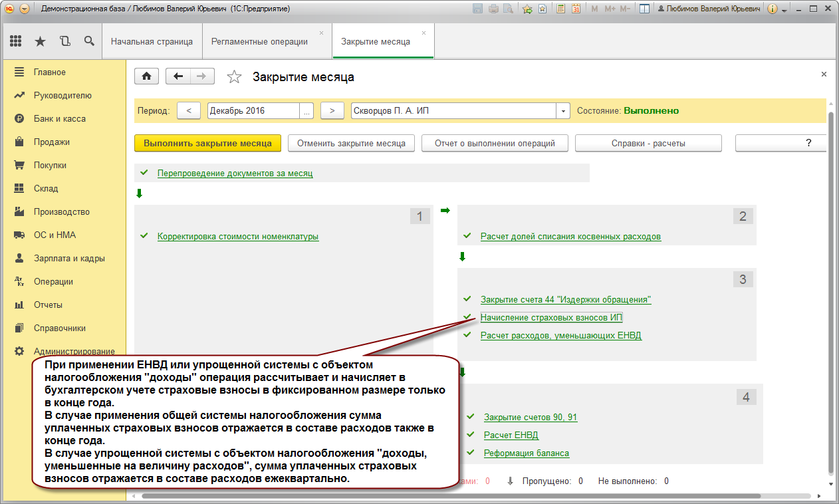Go back with the left arrow button
839x504 pixels.
click(x=178, y=76)
